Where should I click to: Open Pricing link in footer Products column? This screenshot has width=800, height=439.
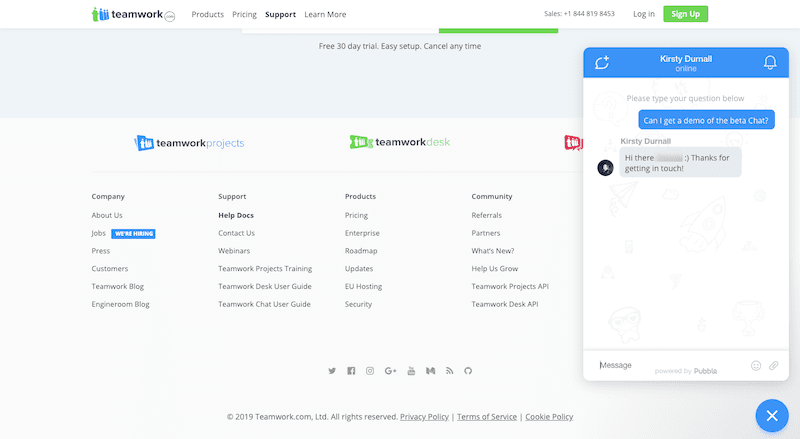[356, 215]
